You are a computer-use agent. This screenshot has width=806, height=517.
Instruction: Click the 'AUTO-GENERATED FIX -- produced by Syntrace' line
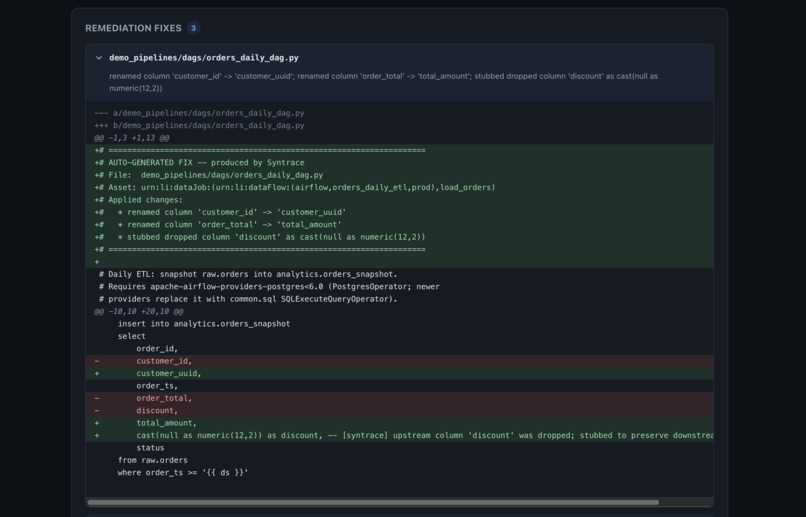[199, 162]
